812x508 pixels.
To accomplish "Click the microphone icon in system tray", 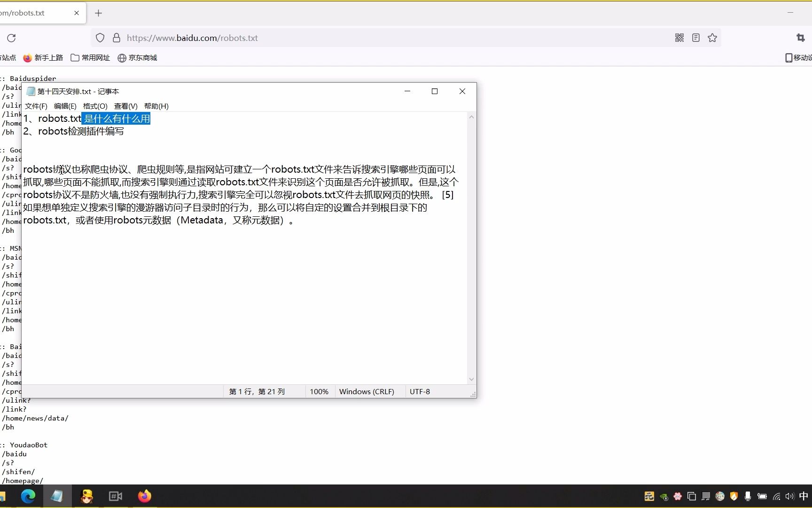I will (x=748, y=496).
